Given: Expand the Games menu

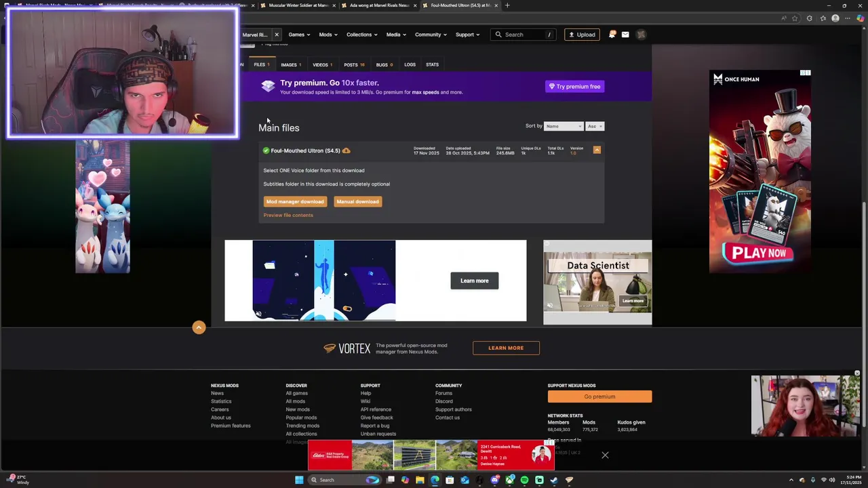Looking at the screenshot, I should click(299, 35).
